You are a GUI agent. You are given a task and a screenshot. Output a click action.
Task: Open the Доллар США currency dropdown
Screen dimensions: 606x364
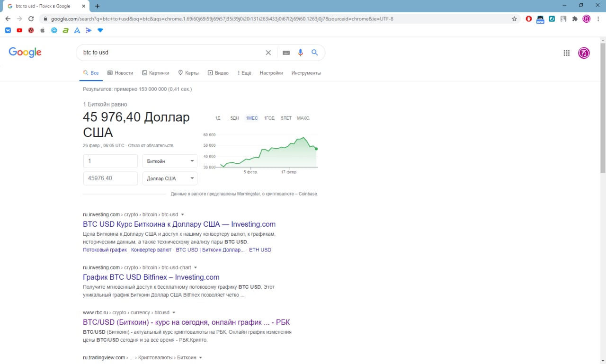(x=170, y=178)
